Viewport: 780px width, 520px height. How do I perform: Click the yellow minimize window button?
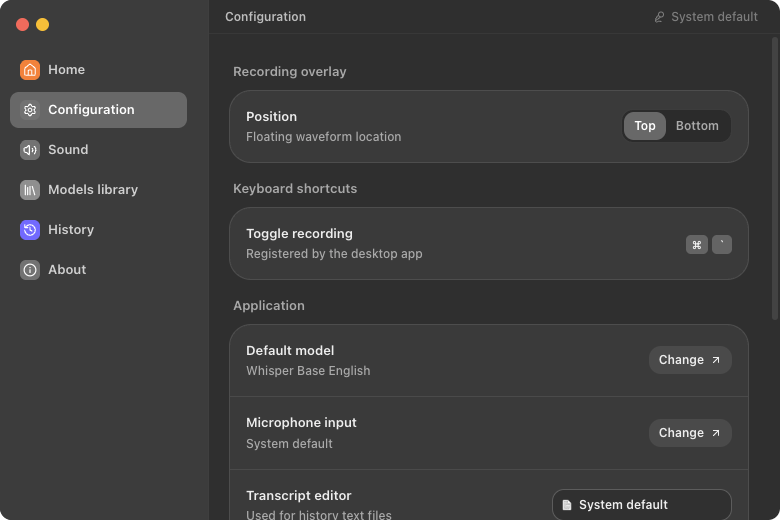pyautogui.click(x=43, y=24)
